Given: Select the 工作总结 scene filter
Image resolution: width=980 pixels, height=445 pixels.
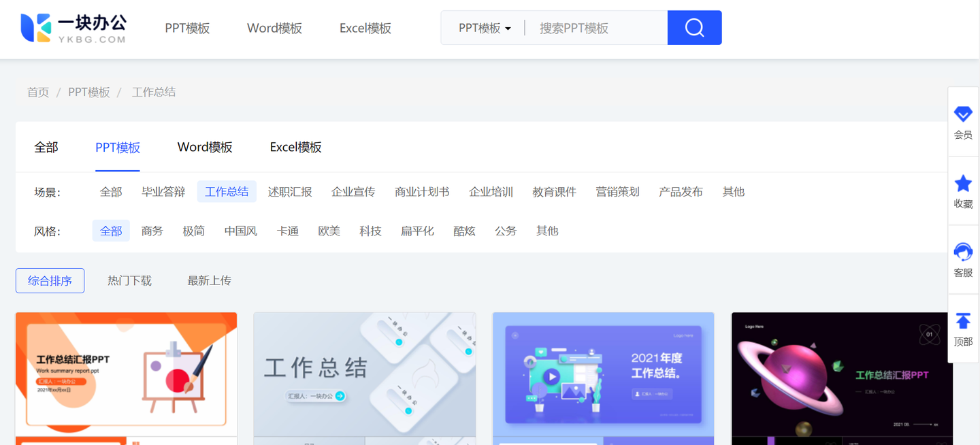Looking at the screenshot, I should pyautogui.click(x=227, y=192).
